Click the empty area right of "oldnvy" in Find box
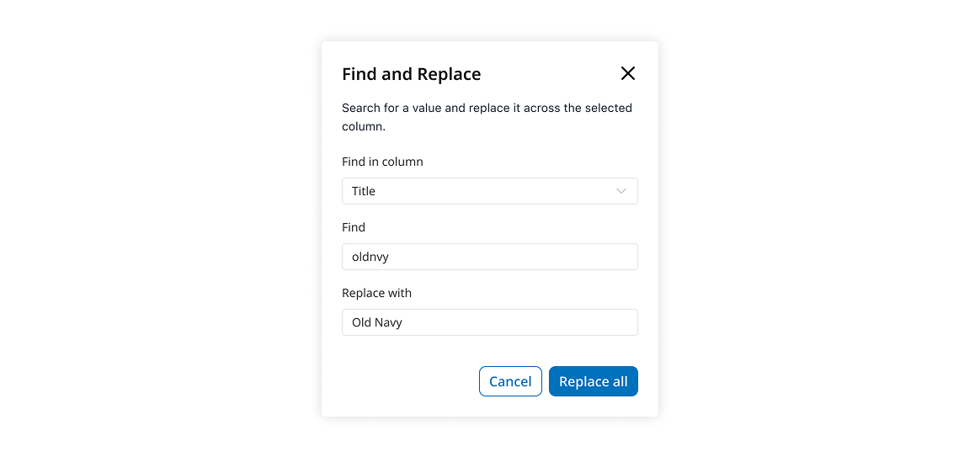980x457 pixels. point(522,257)
